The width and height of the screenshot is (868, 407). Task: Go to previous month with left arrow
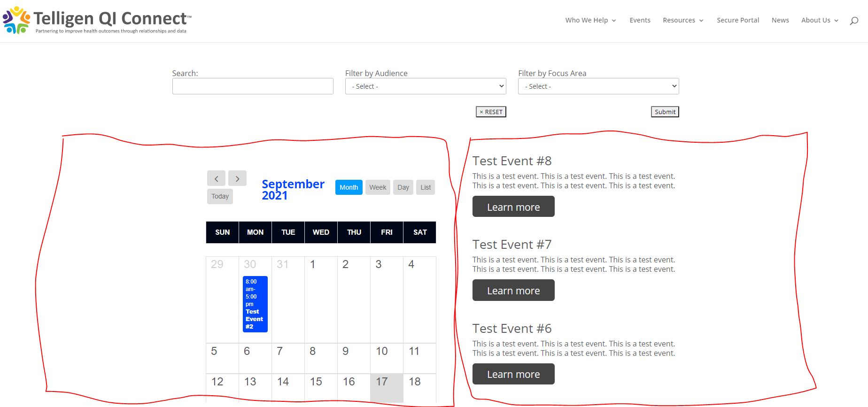[216, 178]
